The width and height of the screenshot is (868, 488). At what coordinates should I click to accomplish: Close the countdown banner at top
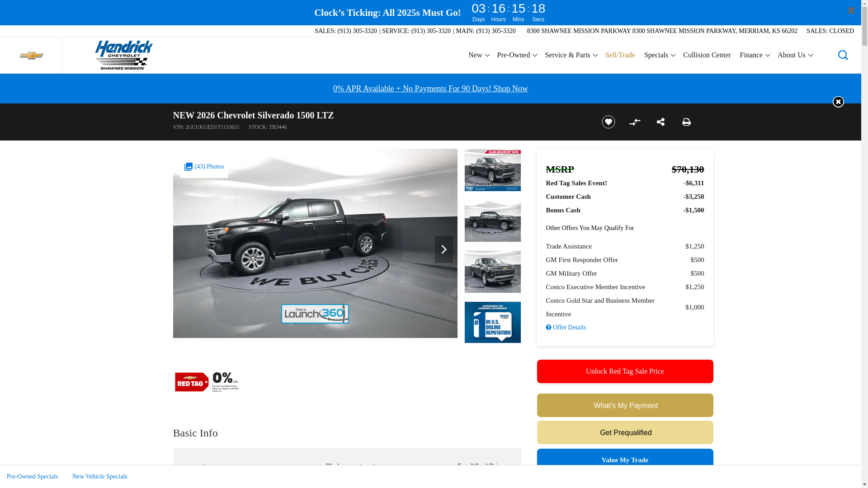click(851, 10)
